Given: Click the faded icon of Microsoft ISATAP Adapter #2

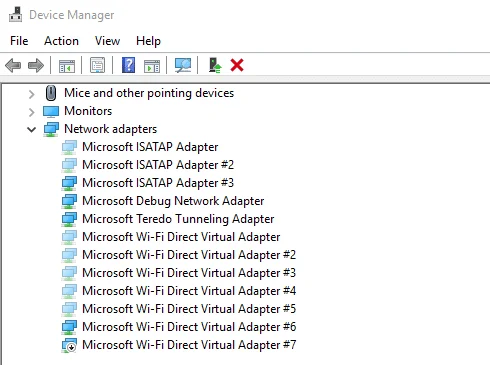Looking at the screenshot, I should click(69, 165).
